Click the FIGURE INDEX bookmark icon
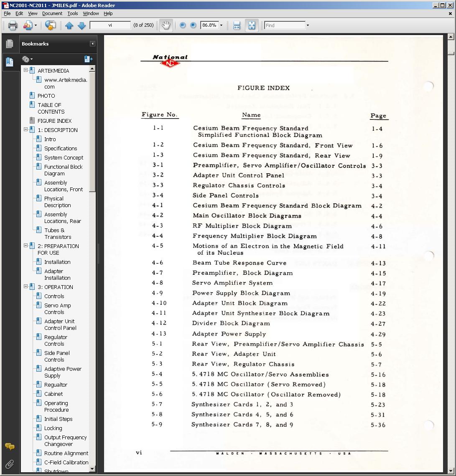Screen dimensions: 456x476 [32, 120]
